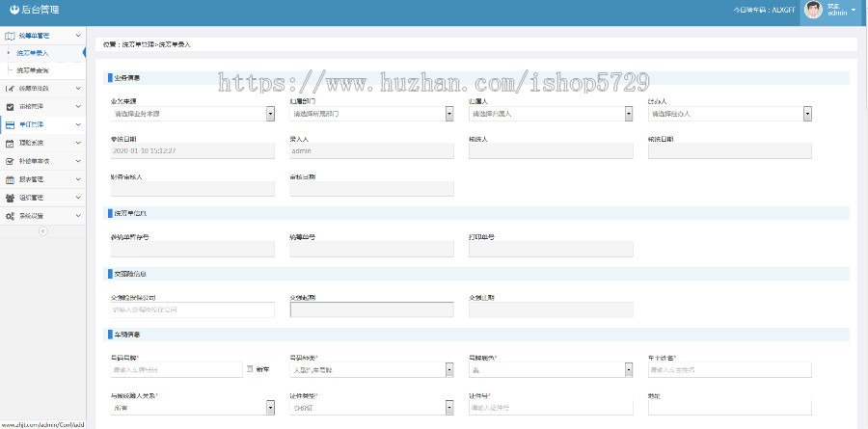
Task: Expand the 审核管理 menu chevron
Action: (78, 106)
